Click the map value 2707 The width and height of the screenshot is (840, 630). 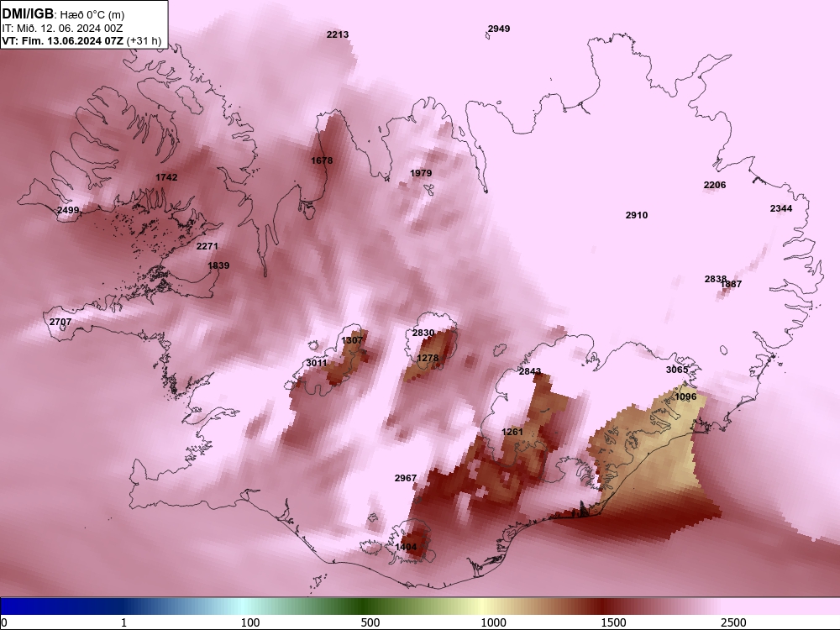click(x=60, y=322)
